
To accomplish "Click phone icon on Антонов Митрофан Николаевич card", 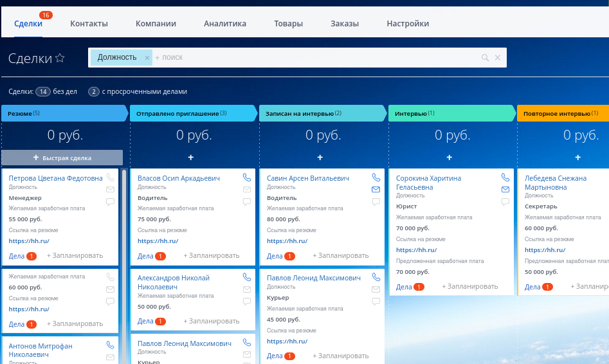I will (x=111, y=345).
